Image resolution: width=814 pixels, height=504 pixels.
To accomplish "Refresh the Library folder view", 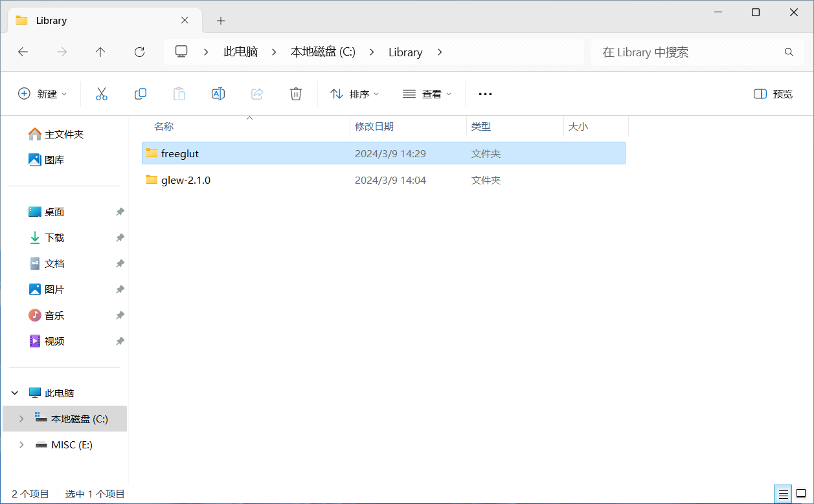I will click(139, 52).
